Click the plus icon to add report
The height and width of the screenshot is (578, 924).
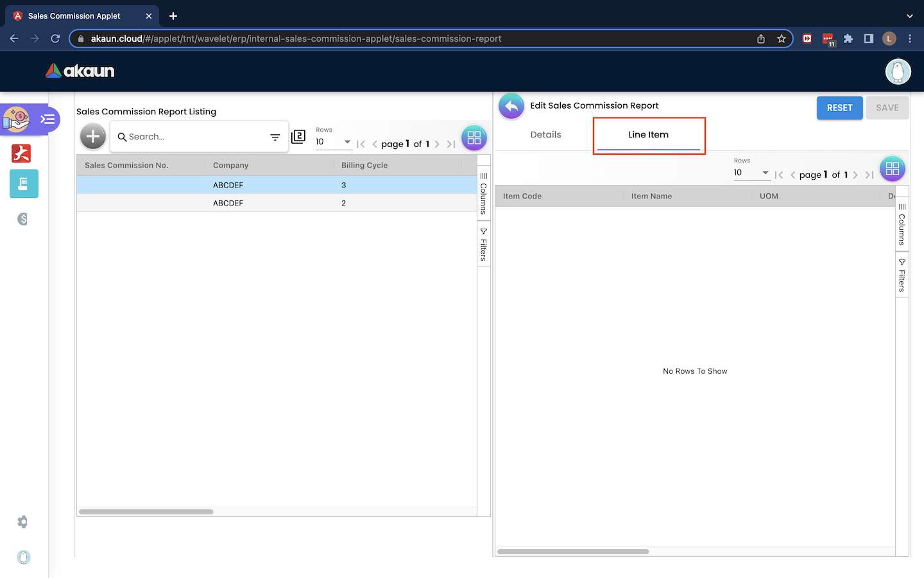[93, 136]
